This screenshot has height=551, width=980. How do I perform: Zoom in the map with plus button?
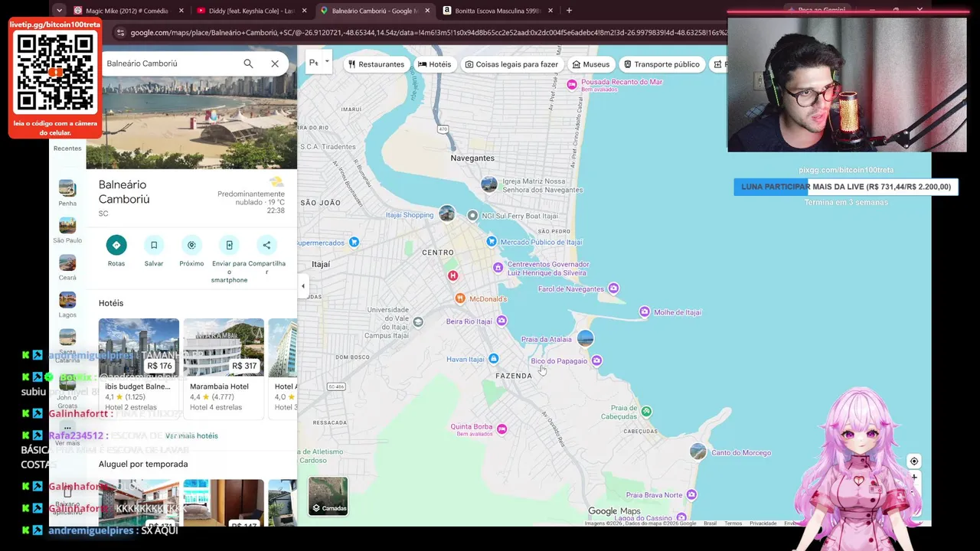pos(913,478)
